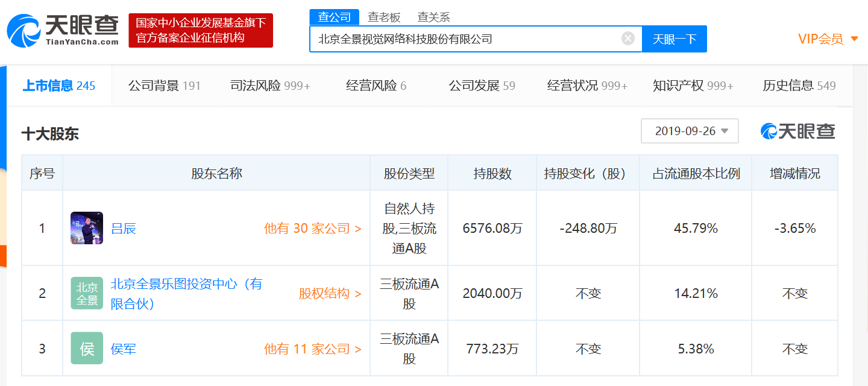Open the TianYanCha logo homepage
868x386 pixels.
63,30
